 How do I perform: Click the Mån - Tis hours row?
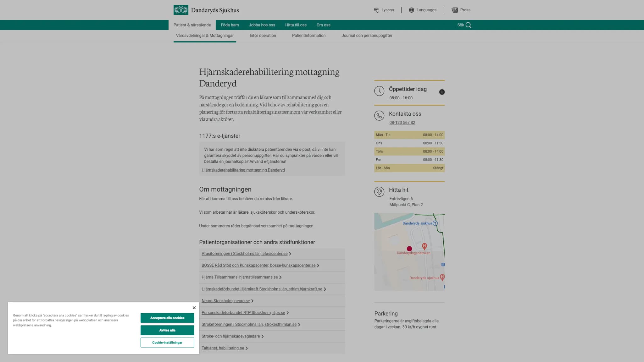pos(409,135)
